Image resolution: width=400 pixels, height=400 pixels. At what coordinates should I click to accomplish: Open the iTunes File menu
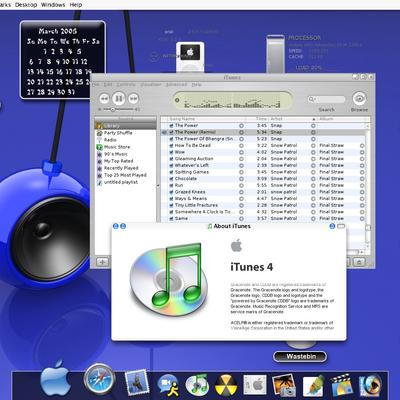pyautogui.click(x=96, y=85)
